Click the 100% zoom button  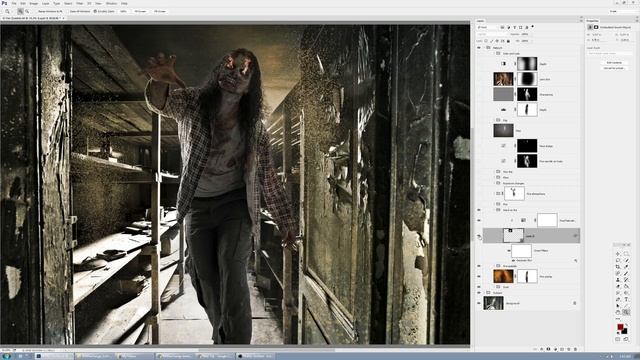coord(123,11)
